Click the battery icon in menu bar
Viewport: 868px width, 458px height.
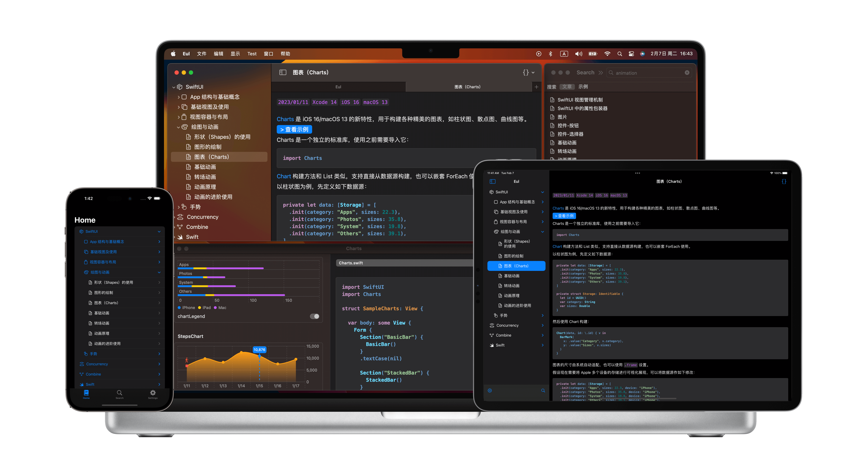click(x=593, y=54)
